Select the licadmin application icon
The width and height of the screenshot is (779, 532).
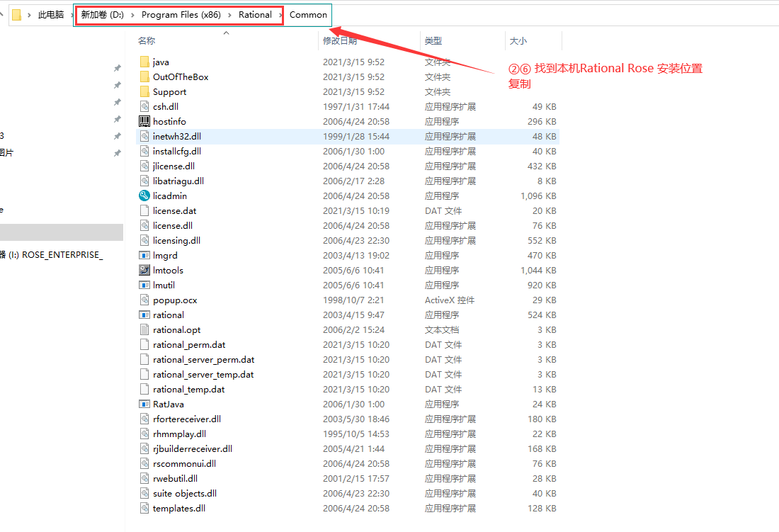(x=144, y=196)
